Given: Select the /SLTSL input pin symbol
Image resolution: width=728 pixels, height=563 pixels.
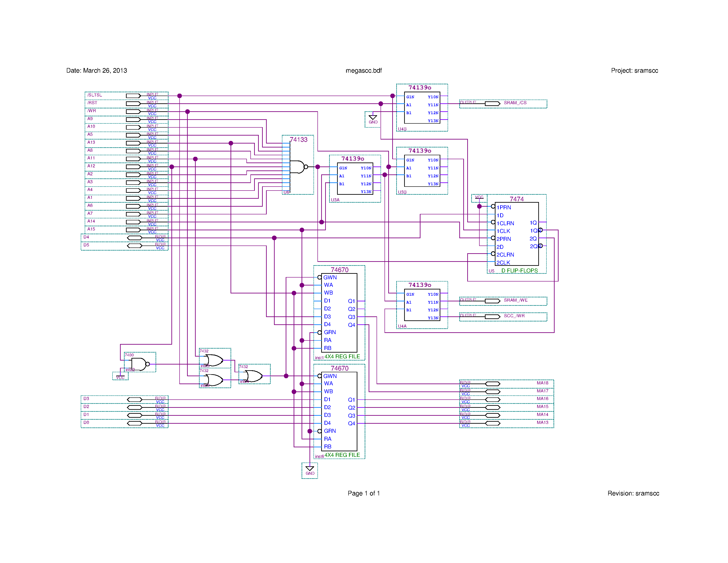Looking at the screenshot, I should click(133, 96).
